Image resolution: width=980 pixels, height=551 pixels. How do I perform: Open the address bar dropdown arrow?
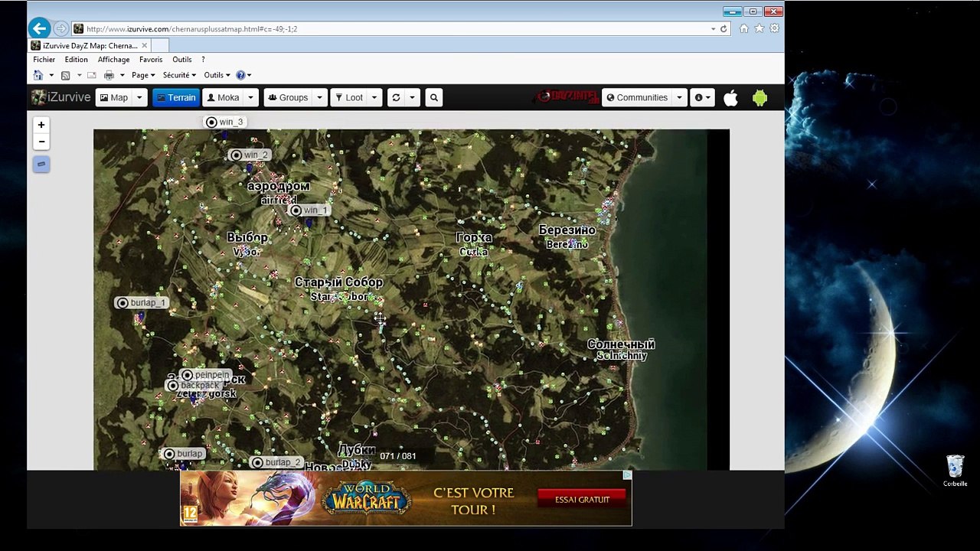713,29
